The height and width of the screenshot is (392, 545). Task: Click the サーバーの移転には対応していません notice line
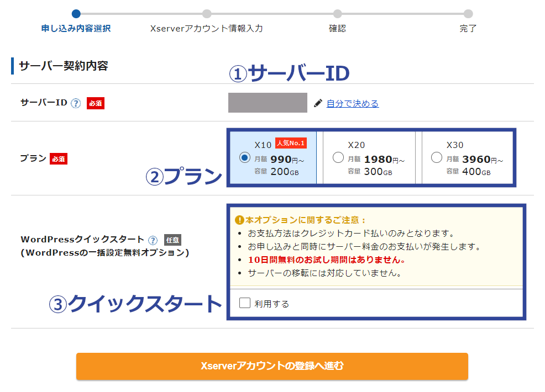pyautogui.click(x=324, y=273)
